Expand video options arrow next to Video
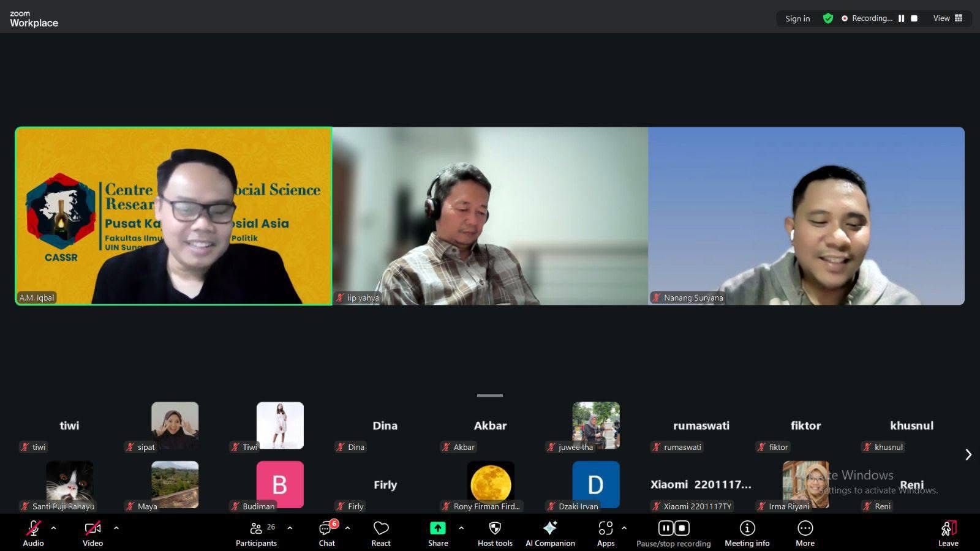The width and height of the screenshot is (980, 551). click(116, 528)
